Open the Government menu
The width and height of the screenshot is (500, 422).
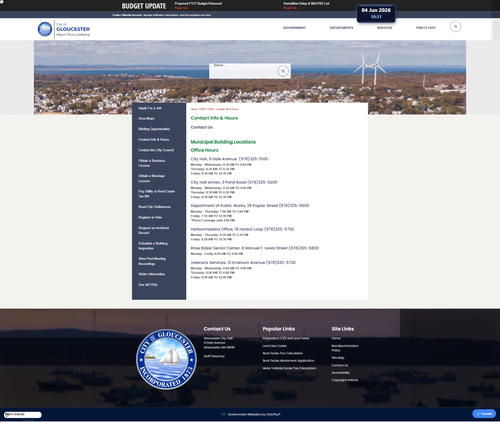coord(294,28)
